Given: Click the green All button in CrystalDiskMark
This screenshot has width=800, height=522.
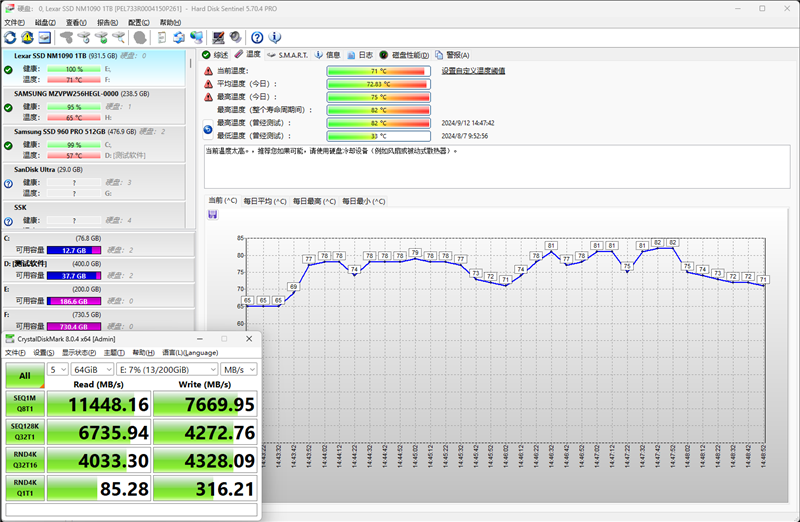Looking at the screenshot, I should 25,376.
